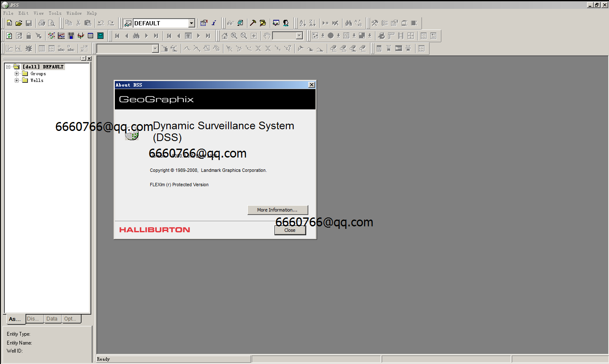Click the colored scatter map icon
This screenshot has height=364, width=609.
(52, 36)
